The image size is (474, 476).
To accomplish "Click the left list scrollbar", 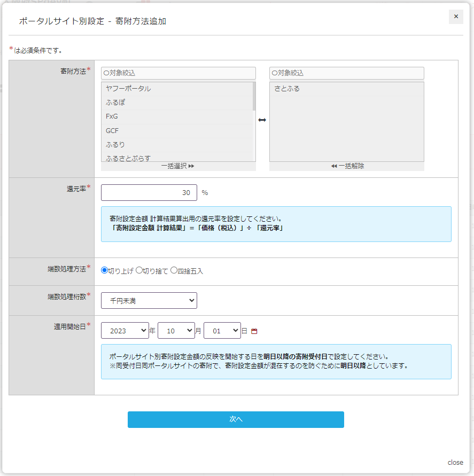I will (x=254, y=96).
